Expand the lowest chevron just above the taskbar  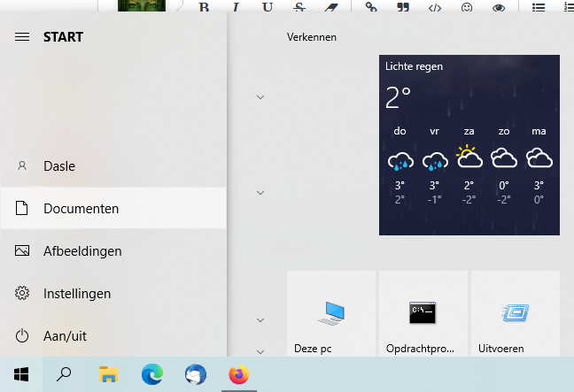click(x=260, y=352)
